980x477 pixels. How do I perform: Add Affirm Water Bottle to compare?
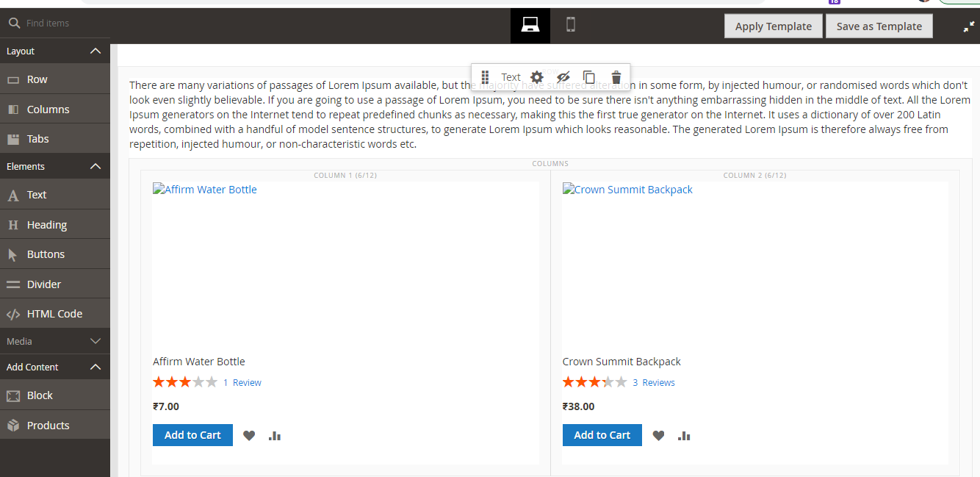pos(275,435)
